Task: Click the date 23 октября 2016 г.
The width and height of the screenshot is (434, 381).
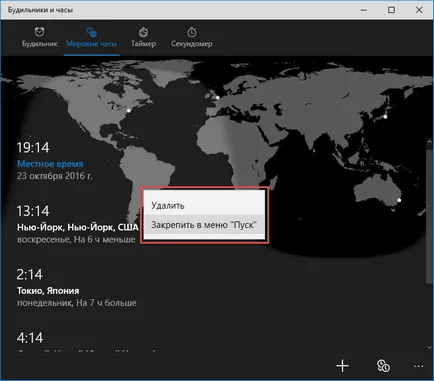Action: point(55,176)
